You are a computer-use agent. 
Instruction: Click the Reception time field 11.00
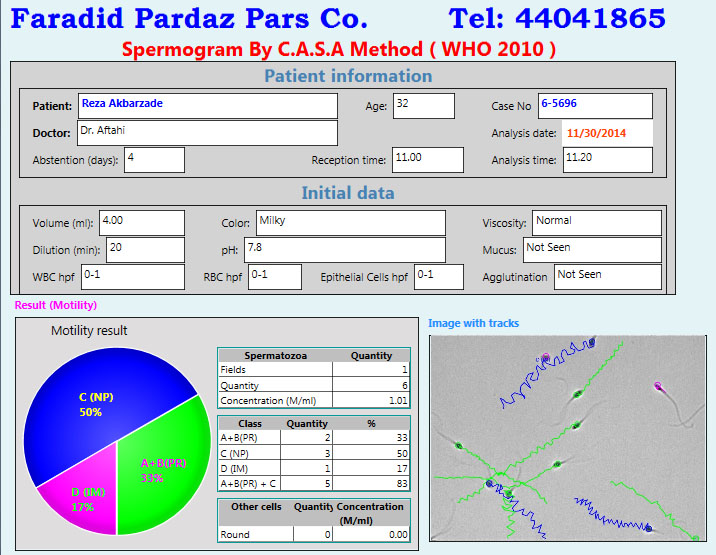click(x=427, y=160)
